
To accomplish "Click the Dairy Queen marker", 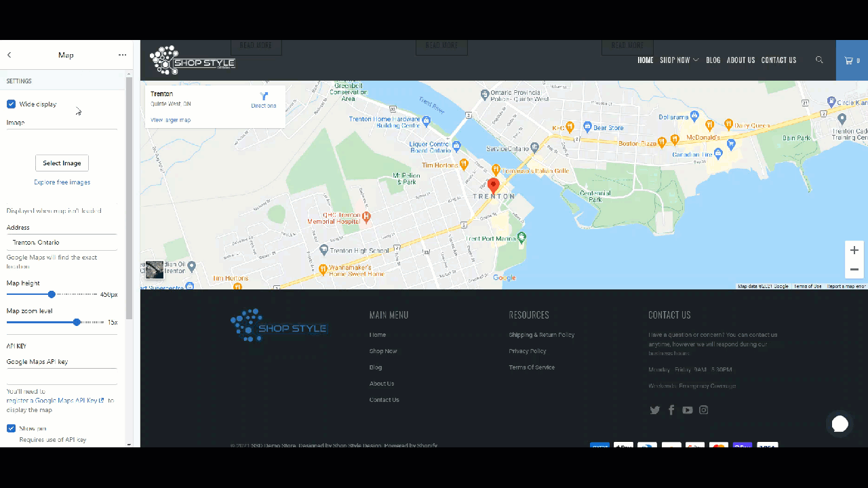I will pyautogui.click(x=728, y=124).
